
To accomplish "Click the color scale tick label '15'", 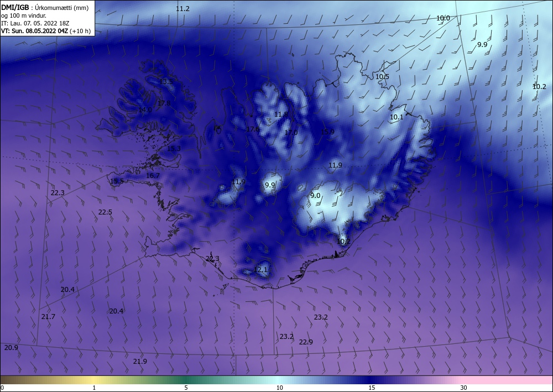I will point(372,388).
